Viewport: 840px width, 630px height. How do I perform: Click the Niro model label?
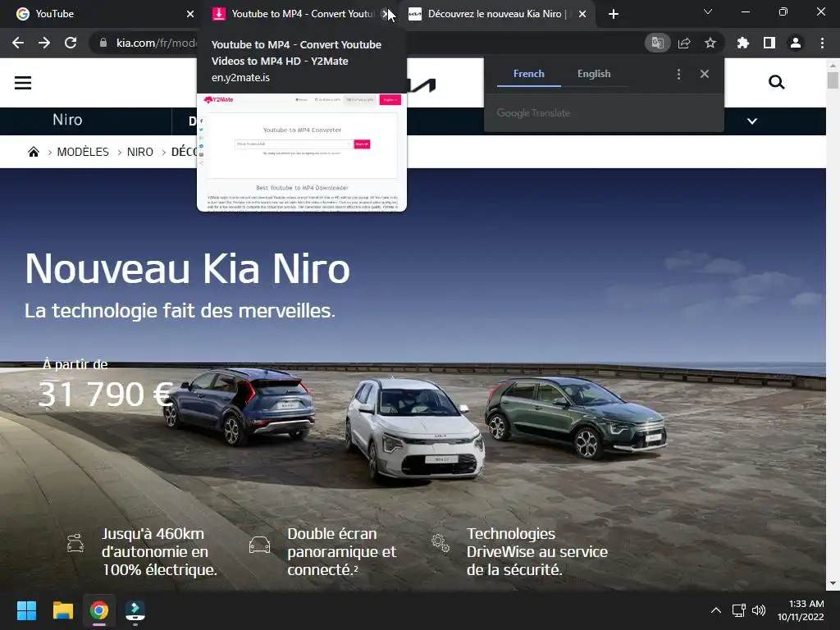pyautogui.click(x=67, y=120)
